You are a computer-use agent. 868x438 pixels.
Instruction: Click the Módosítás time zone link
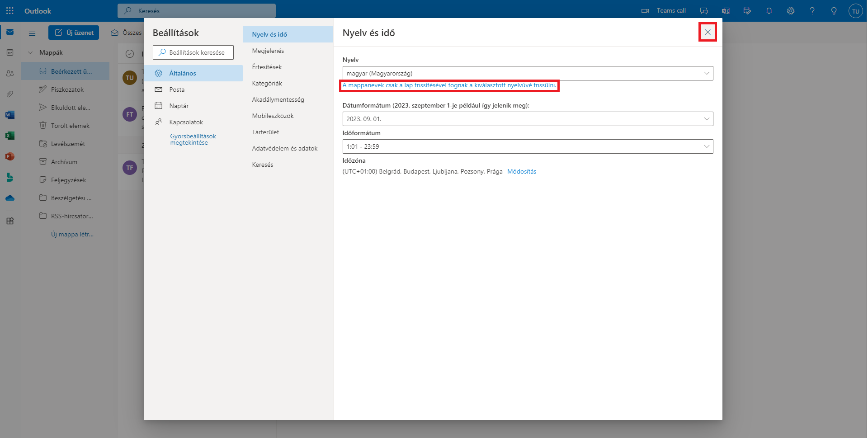pos(521,171)
